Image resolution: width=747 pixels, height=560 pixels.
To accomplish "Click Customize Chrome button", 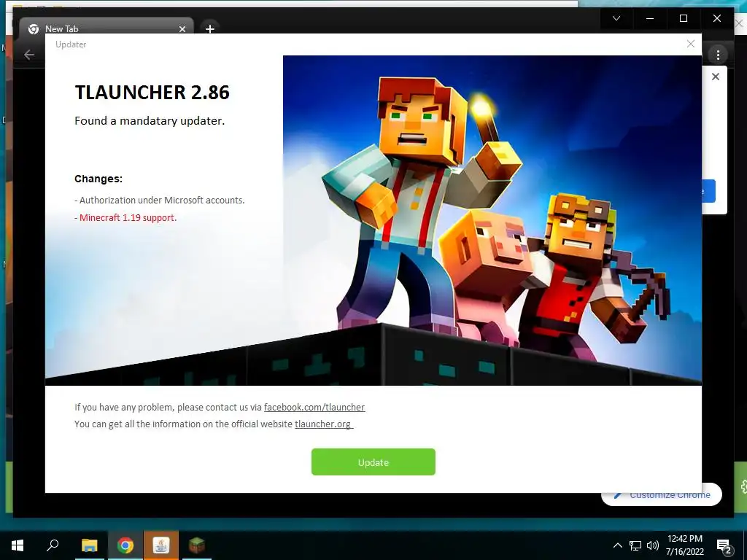I will (x=662, y=495).
